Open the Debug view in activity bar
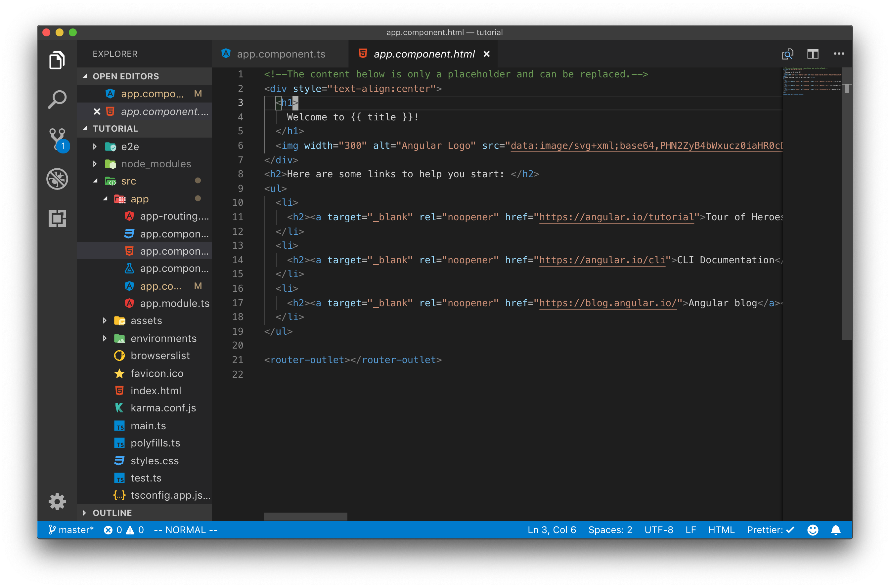Viewport: 890px width, 588px height. point(57,179)
